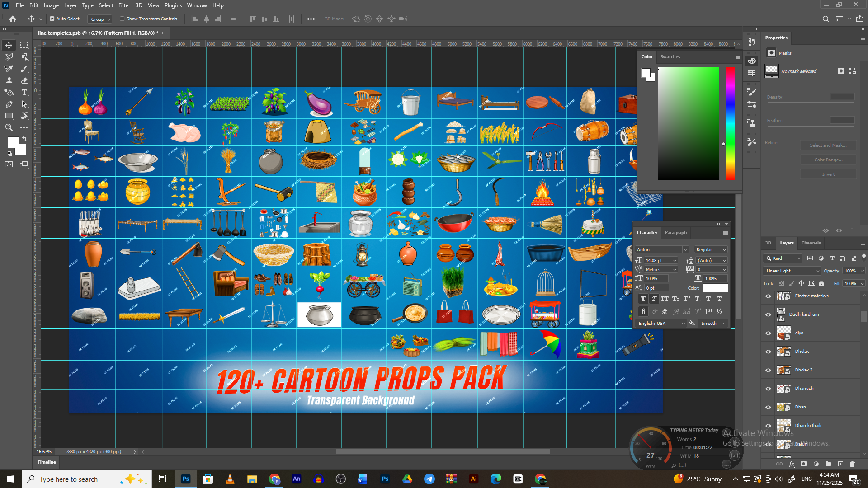Open the Filter menu

(x=124, y=5)
